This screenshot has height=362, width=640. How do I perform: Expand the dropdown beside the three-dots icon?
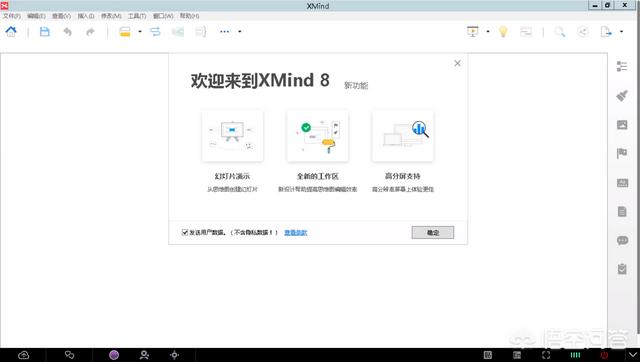click(x=240, y=32)
